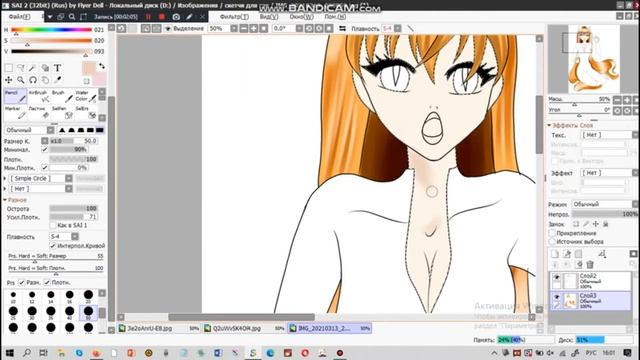Viewport: 640px width, 360px height.
Task: Click the zoom out minus button in toolbar
Action: pos(244,29)
